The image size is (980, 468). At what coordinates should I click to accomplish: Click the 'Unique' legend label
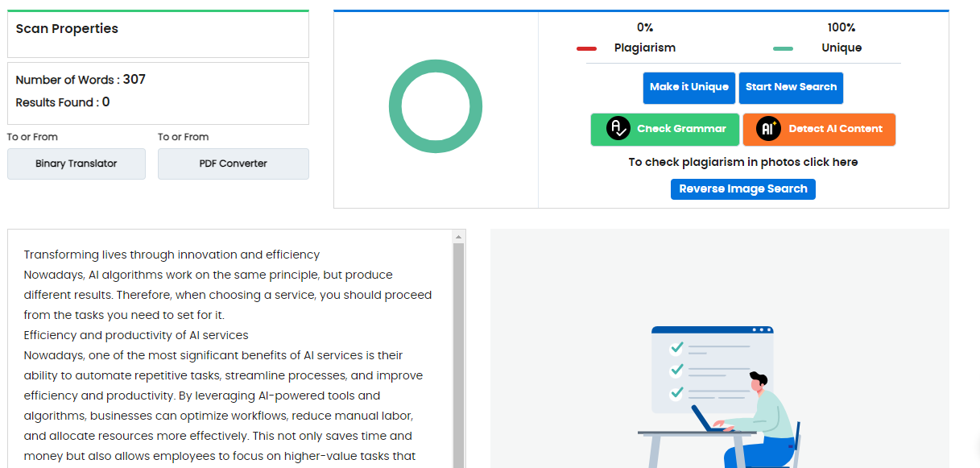click(841, 48)
